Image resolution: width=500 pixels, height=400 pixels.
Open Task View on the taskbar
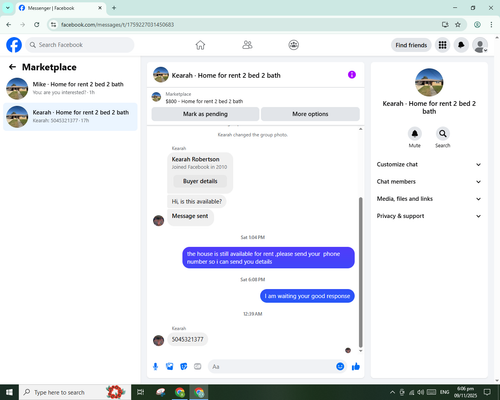141,392
